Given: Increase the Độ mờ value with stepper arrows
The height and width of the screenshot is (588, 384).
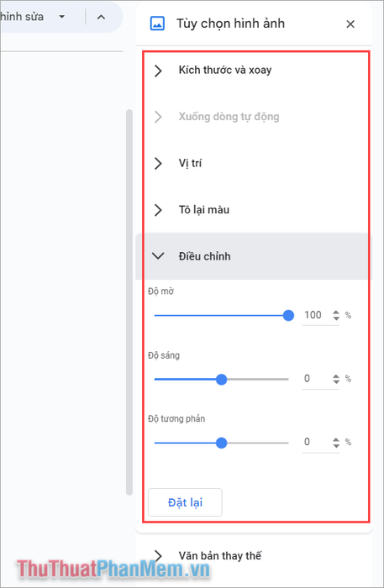Looking at the screenshot, I should (x=336, y=312).
